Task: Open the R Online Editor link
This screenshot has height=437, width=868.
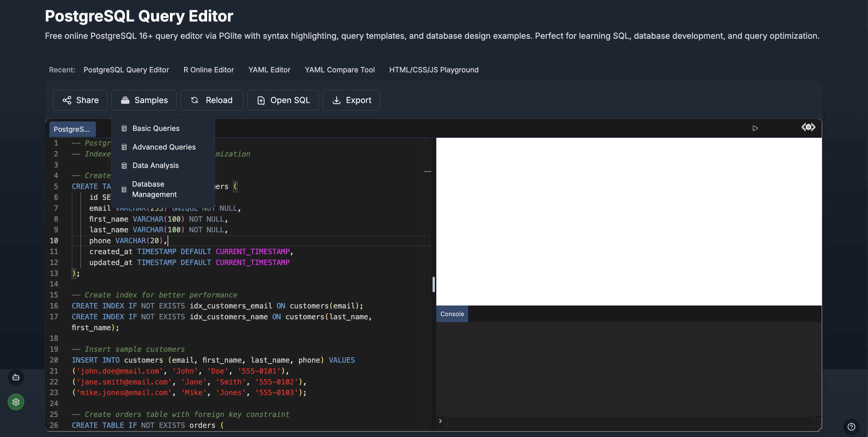Action: tap(208, 70)
